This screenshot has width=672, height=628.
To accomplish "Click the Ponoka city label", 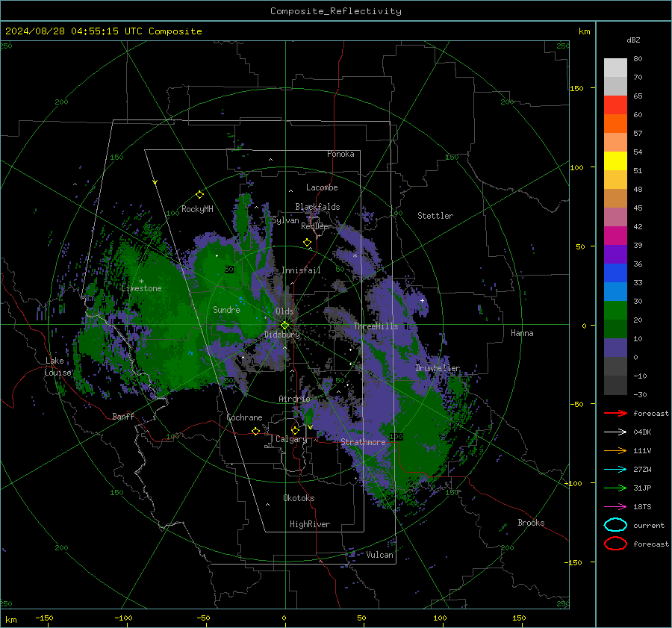I will pyautogui.click(x=340, y=154).
